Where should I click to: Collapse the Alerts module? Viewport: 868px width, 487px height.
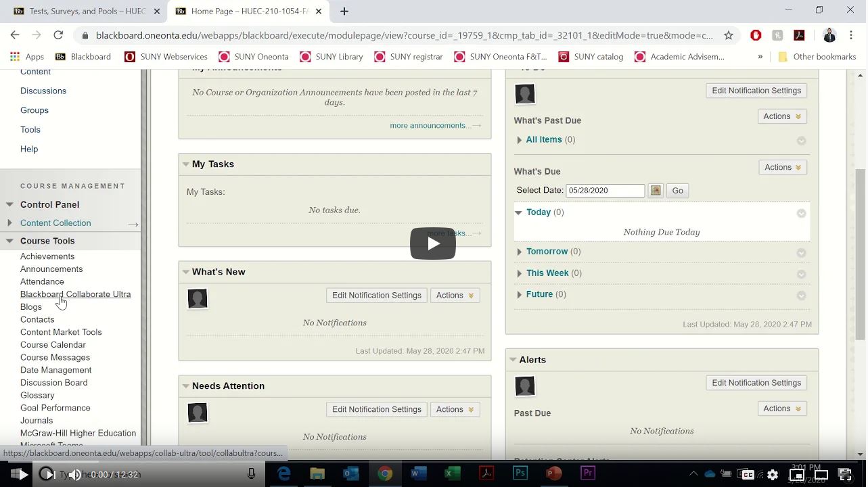[513, 360]
